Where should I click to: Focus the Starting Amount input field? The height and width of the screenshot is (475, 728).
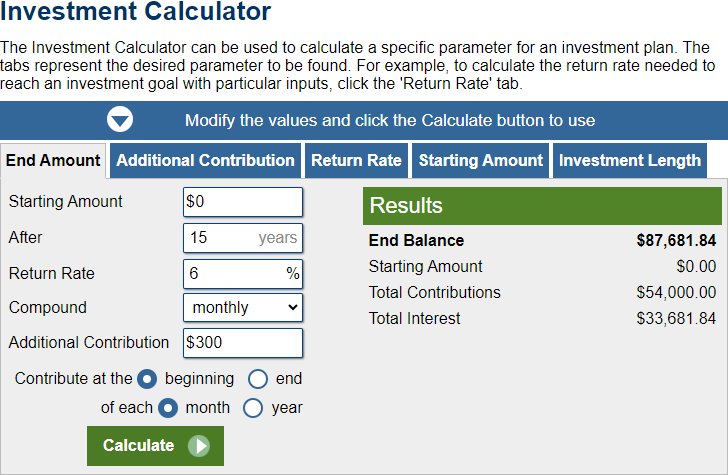point(243,202)
